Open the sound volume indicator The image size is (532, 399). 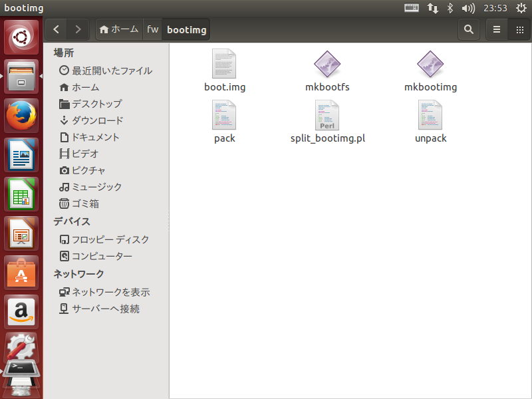(468, 8)
